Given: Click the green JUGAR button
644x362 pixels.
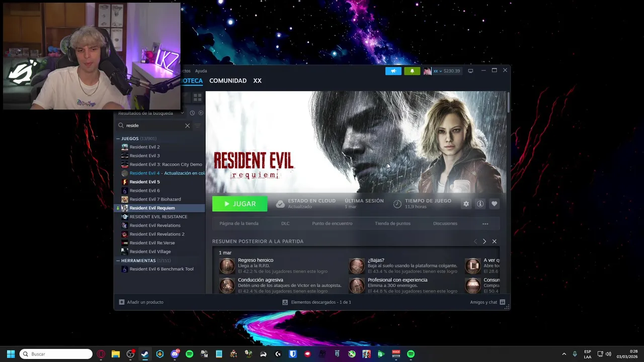Looking at the screenshot, I should (239, 204).
